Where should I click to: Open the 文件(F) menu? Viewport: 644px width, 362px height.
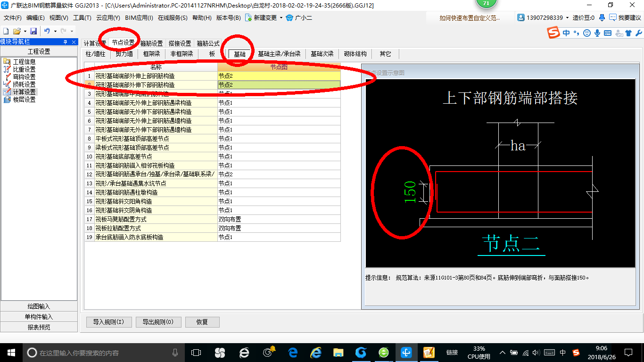click(13, 18)
